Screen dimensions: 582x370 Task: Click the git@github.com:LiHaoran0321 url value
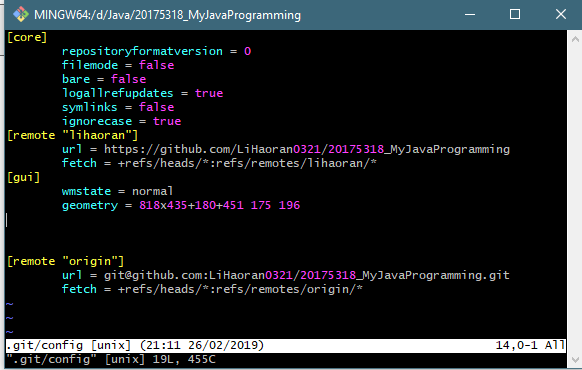click(307, 275)
